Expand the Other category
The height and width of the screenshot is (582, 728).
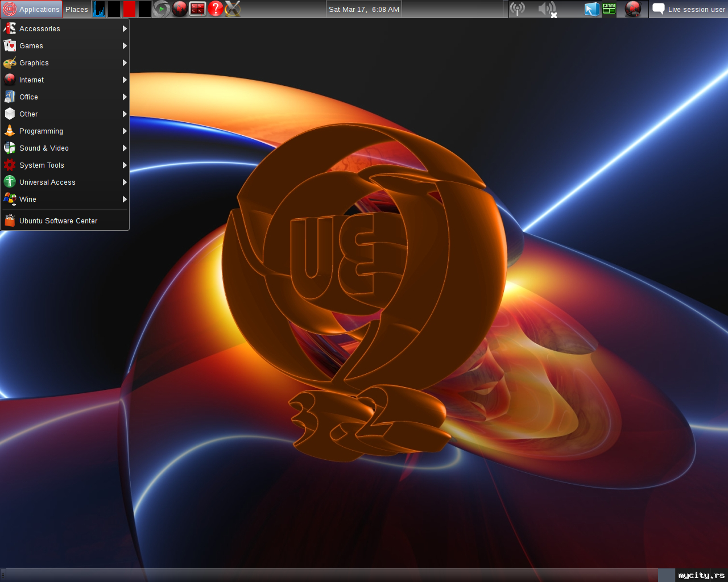point(65,114)
